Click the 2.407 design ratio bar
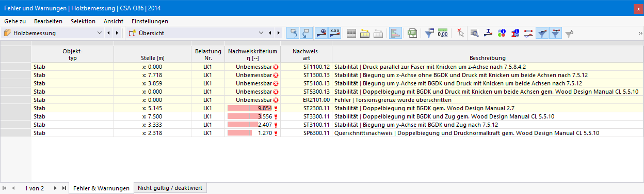 tap(243, 125)
